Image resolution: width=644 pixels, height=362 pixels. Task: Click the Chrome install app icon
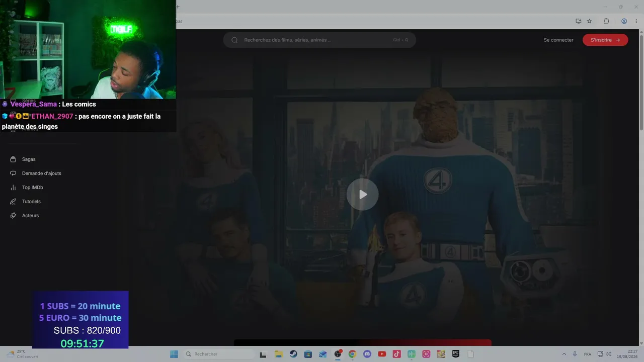579,21
